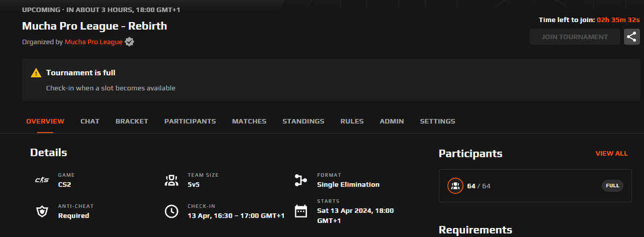Image resolution: width=644 pixels, height=237 pixels.
Task: Open the Settings tab
Action: [437, 121]
